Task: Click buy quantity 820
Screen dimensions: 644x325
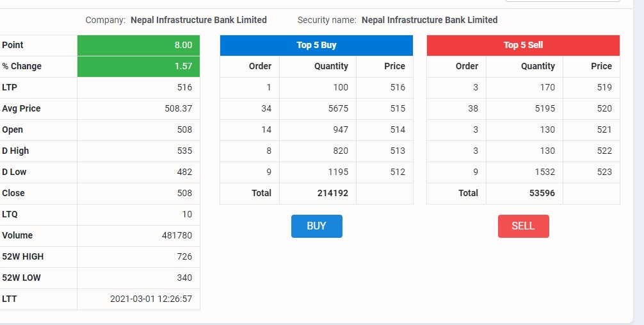Action: [x=341, y=151]
